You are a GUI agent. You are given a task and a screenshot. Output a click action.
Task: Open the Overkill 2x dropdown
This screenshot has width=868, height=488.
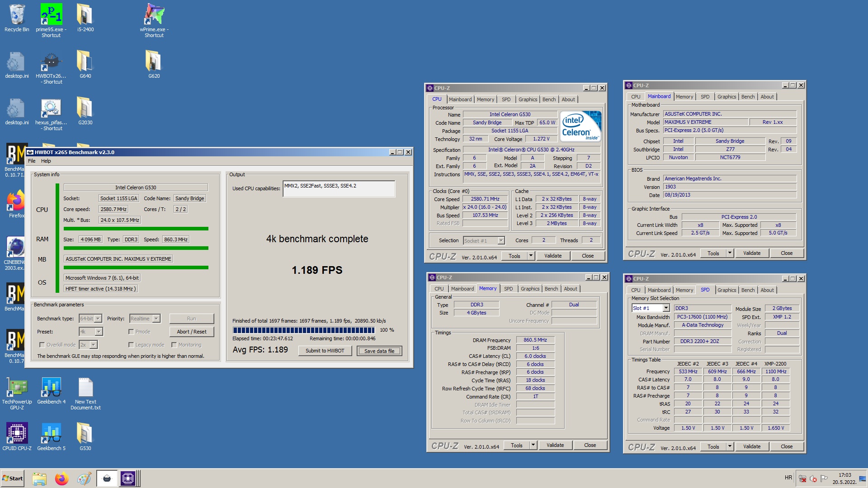[x=94, y=345]
